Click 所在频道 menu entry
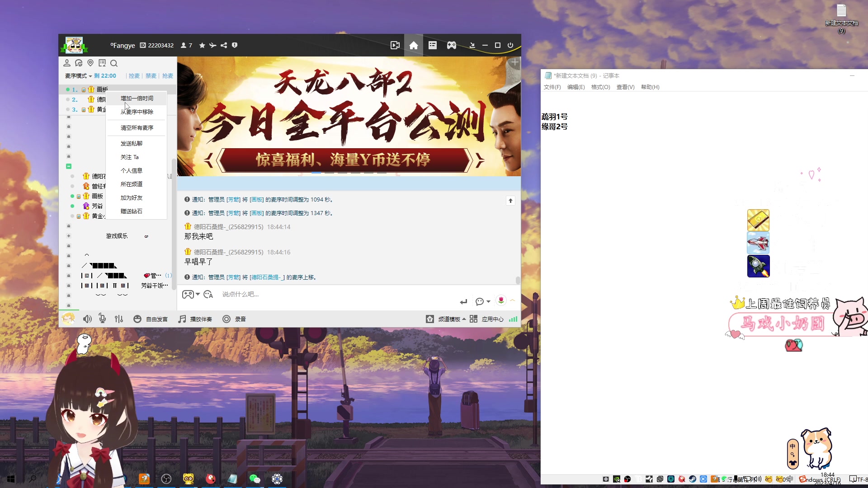The image size is (868, 488). (x=131, y=184)
